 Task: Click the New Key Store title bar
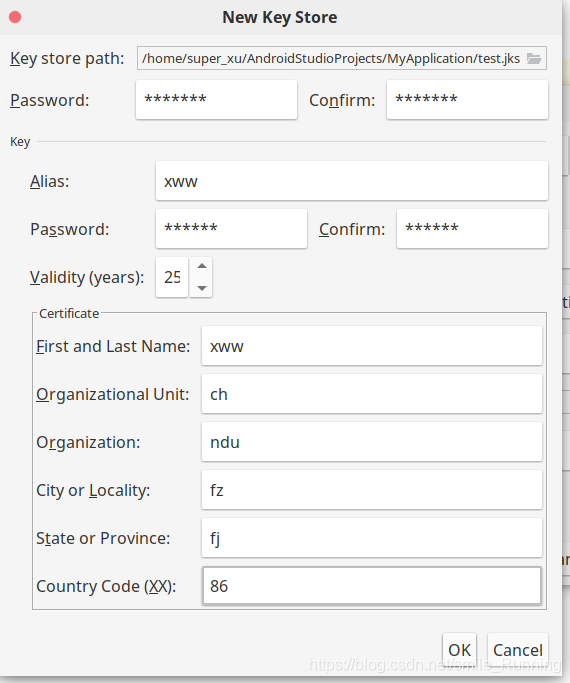(x=280, y=17)
